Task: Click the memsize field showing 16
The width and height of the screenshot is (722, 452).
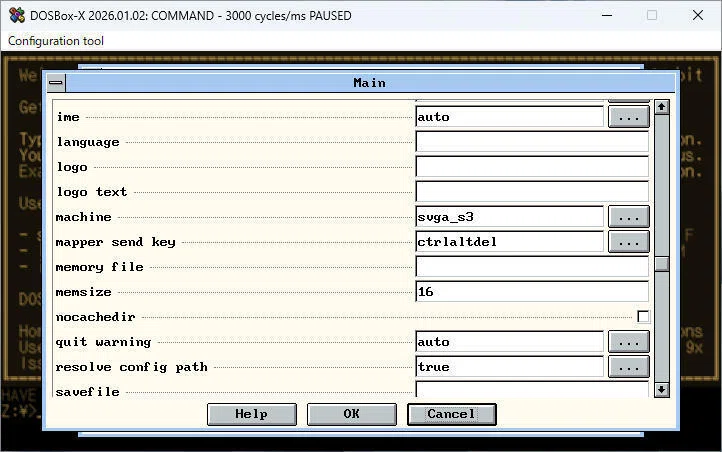Action: click(x=532, y=292)
